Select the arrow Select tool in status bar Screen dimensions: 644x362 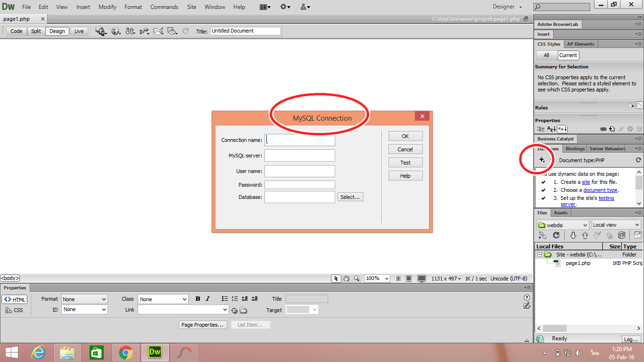click(x=336, y=279)
